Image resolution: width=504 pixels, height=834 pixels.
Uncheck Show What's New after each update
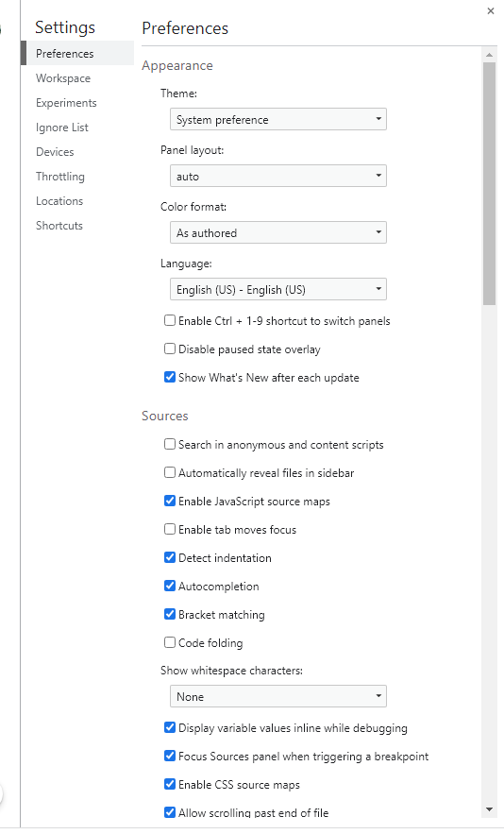(x=170, y=377)
